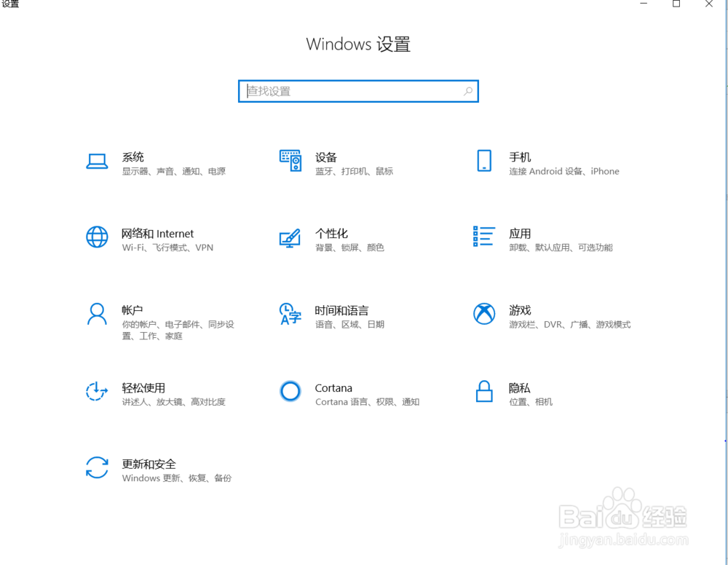728x565 pixels.
Task: Click the Privacy padlock icon
Action: coord(484,392)
